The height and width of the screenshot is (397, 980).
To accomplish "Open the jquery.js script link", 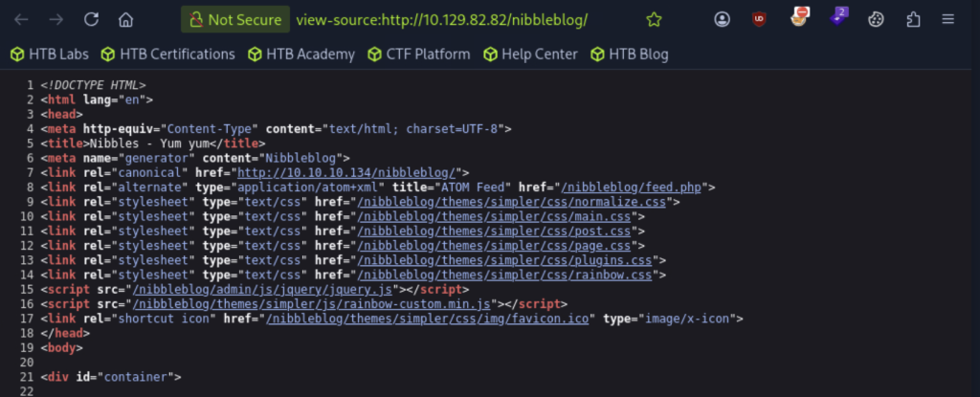I will point(262,290).
